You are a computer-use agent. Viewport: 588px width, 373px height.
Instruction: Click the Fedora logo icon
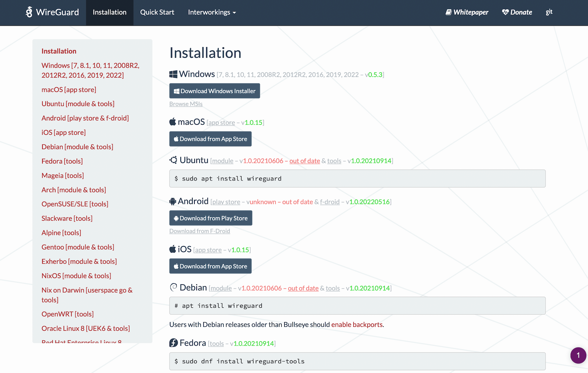[x=173, y=343]
